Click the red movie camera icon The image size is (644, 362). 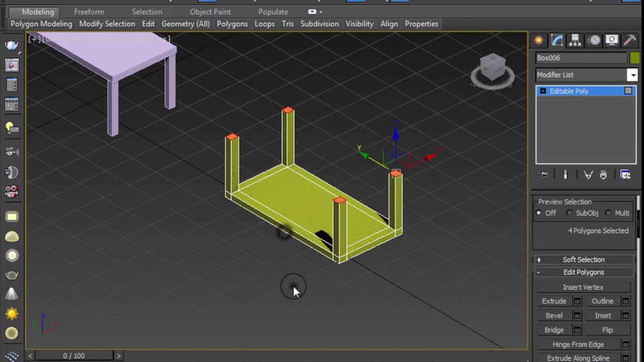(x=12, y=192)
